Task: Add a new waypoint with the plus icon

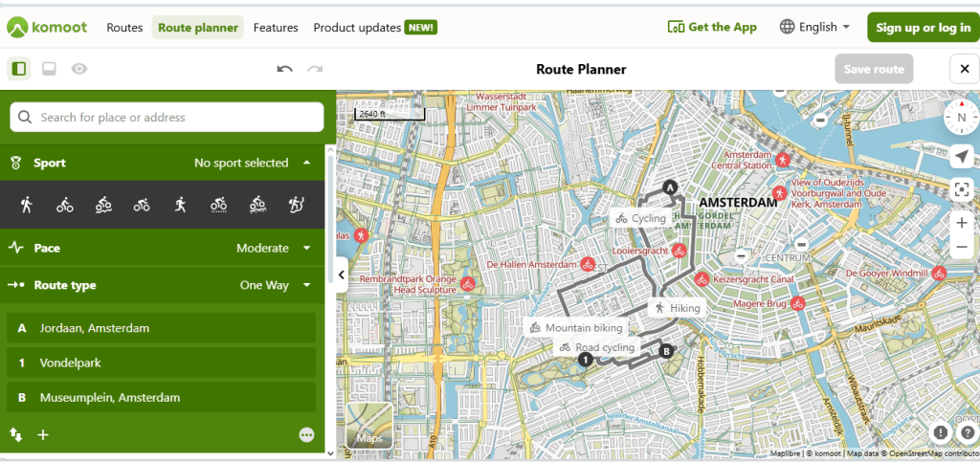Action: (43, 434)
